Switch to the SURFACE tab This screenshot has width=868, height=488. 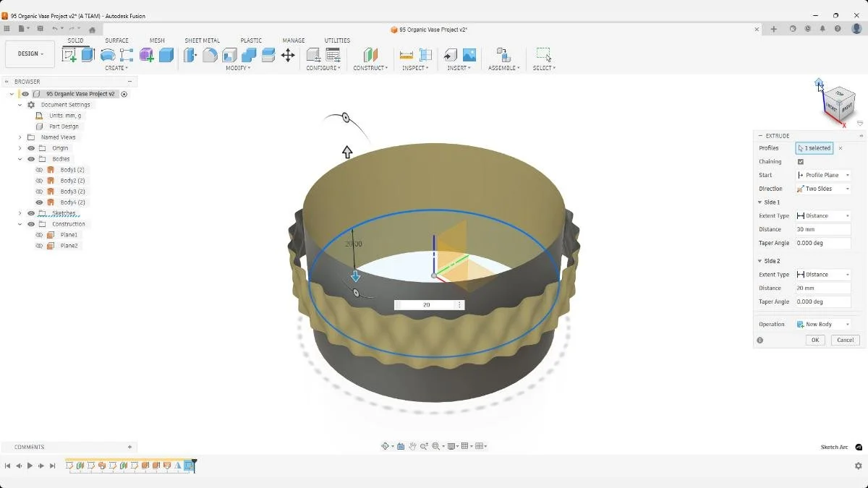117,40
